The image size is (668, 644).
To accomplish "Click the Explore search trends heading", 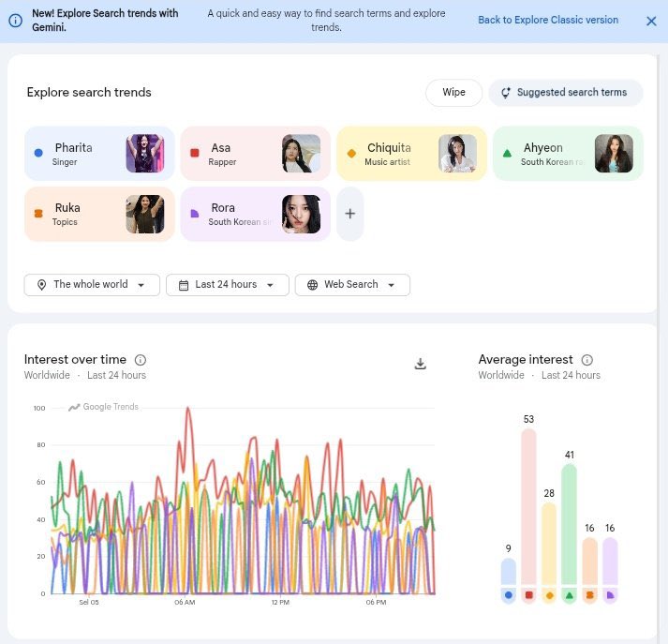I will coord(89,93).
